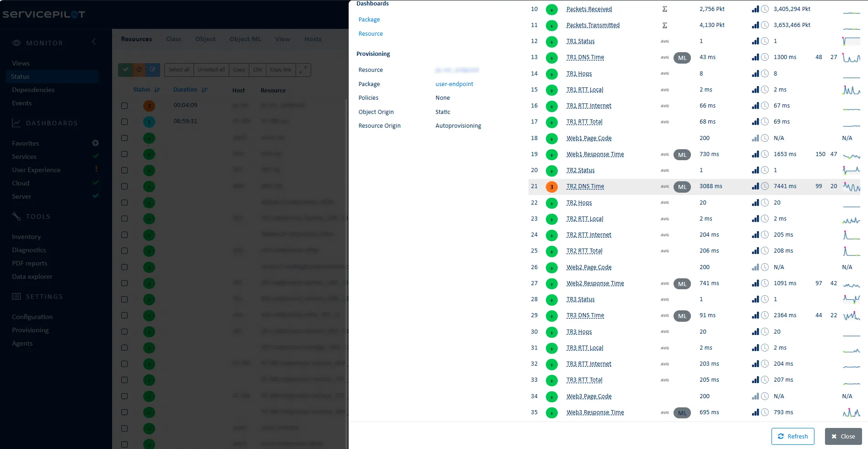This screenshot has height=449, width=868.
Task: Open the blue edit icon in the toolbar
Action: tap(152, 70)
